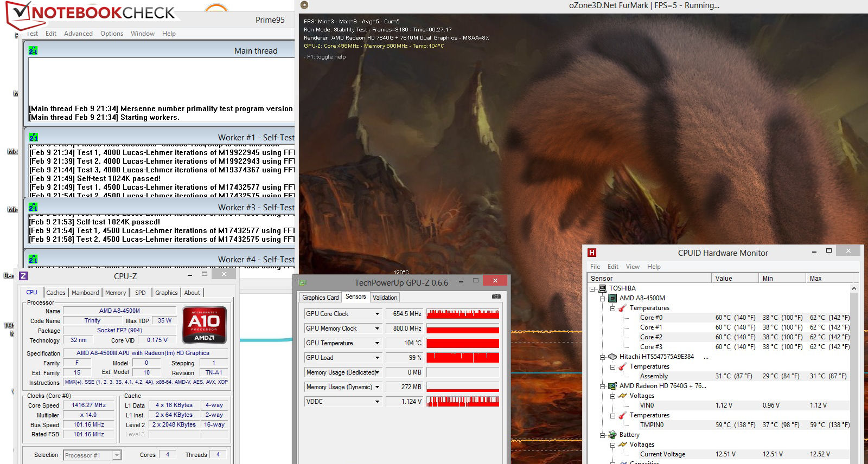Open the GPU Temperature sensor dropdown
The height and width of the screenshot is (464, 868).
click(x=377, y=343)
